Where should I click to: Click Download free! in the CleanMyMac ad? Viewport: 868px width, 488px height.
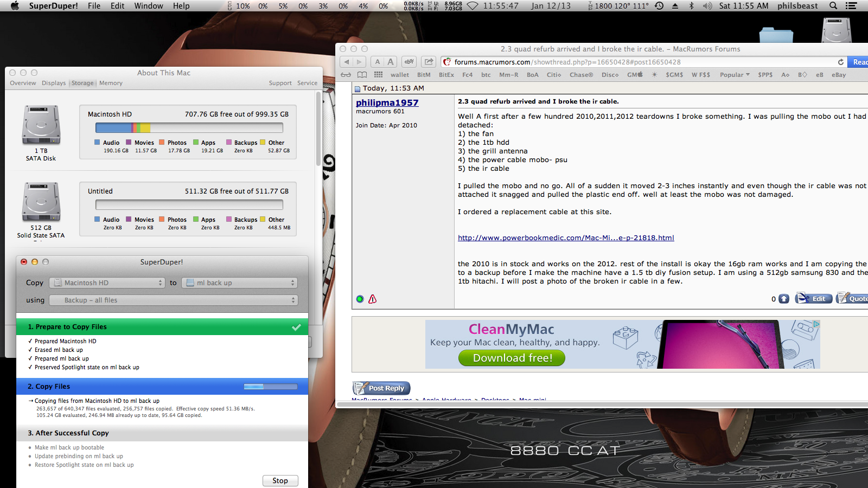click(x=512, y=358)
